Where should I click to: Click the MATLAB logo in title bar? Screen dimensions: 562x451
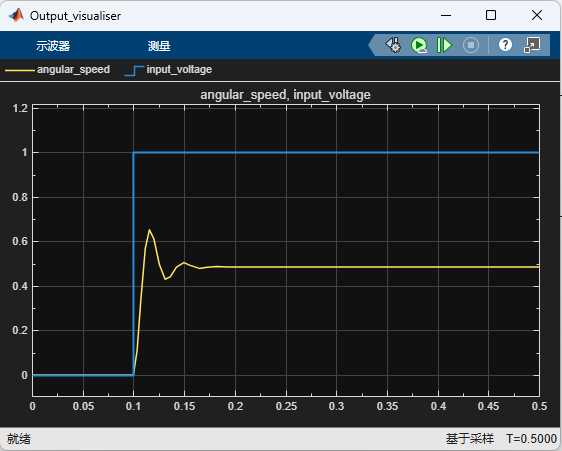point(16,15)
